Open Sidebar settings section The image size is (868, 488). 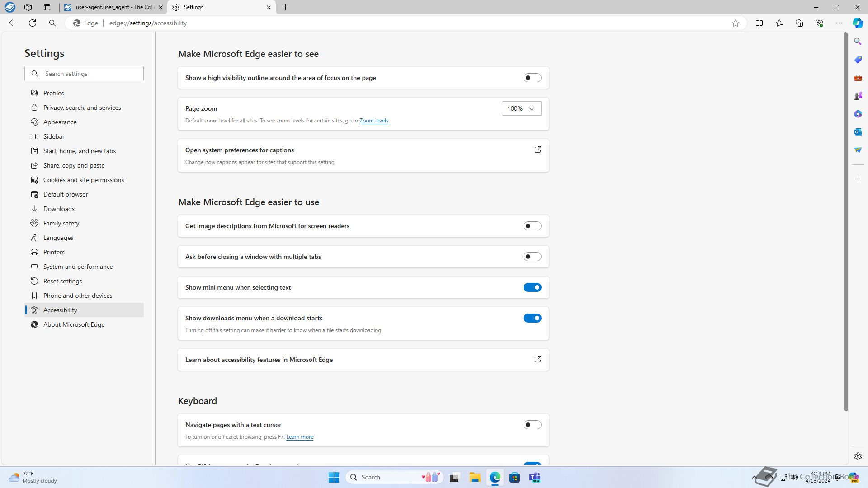click(x=84, y=136)
